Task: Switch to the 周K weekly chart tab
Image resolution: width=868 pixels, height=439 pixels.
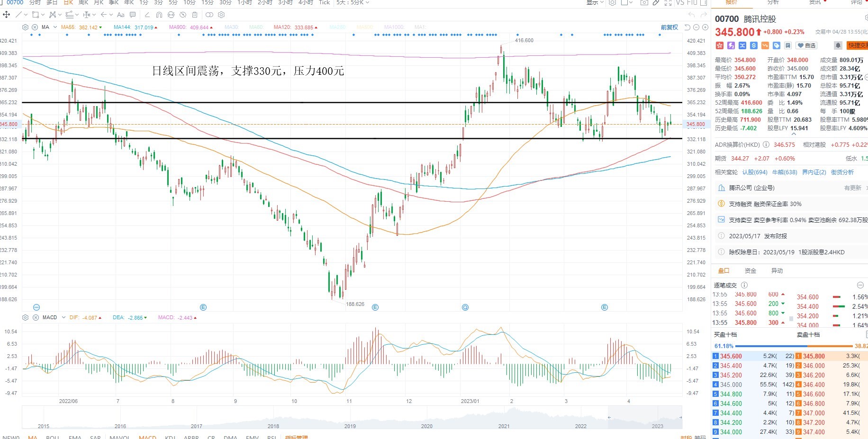Action: [x=83, y=3]
